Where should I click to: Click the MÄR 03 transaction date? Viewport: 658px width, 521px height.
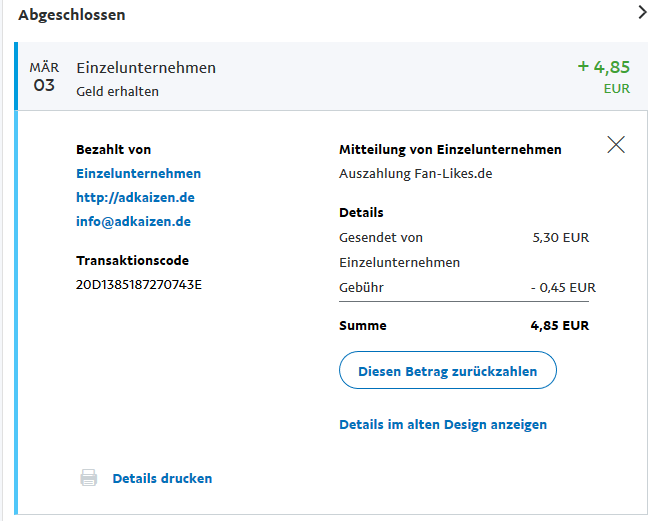click(44, 77)
